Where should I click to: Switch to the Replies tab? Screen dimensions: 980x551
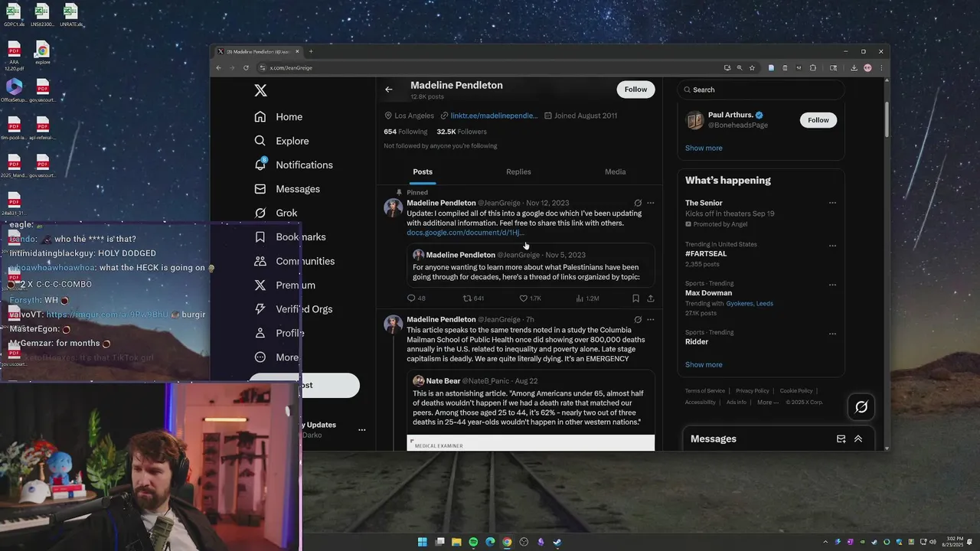pos(518,171)
